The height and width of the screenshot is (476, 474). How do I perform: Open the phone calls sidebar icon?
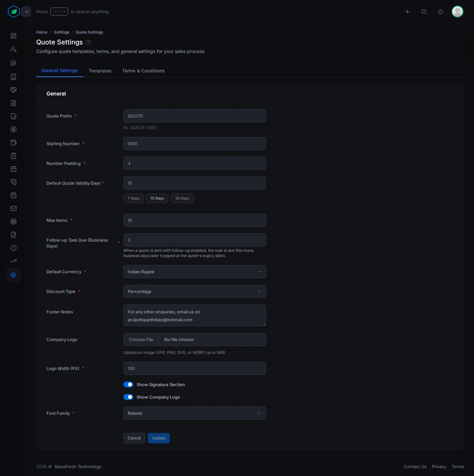[13, 182]
